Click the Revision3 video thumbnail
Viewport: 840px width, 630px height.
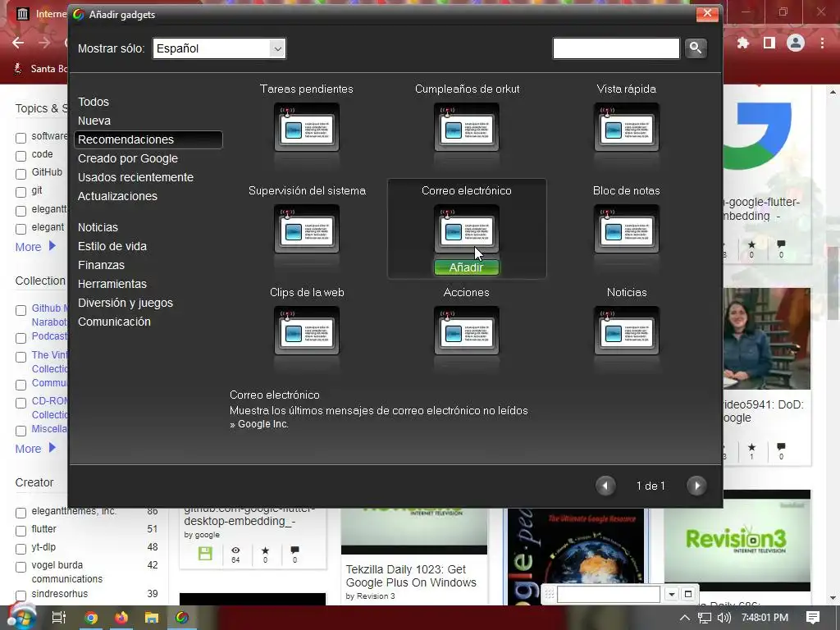pyautogui.click(x=737, y=540)
